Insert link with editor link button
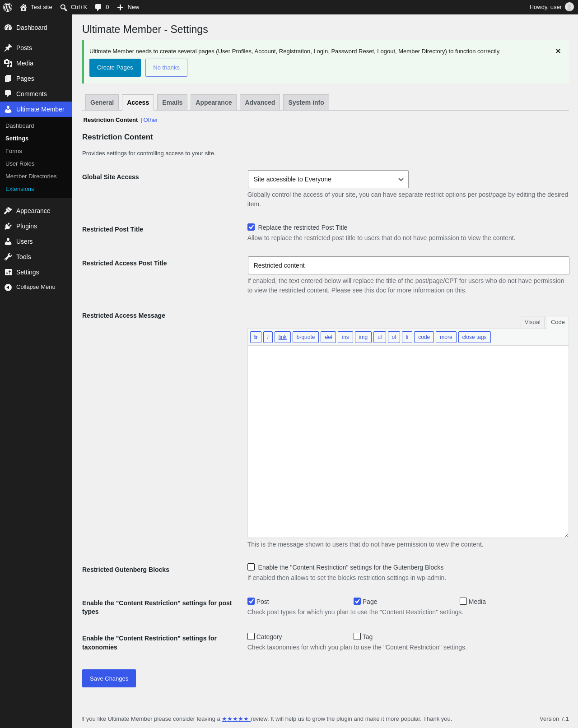 tap(282, 337)
